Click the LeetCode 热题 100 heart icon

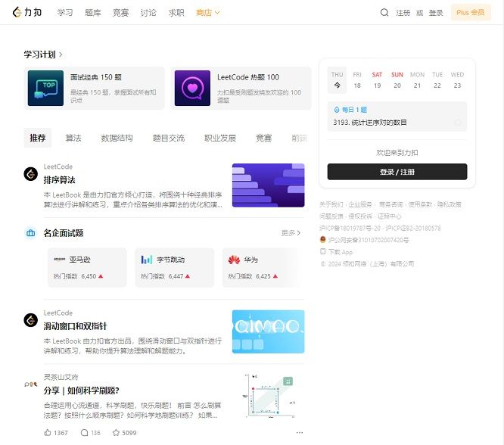click(x=192, y=88)
